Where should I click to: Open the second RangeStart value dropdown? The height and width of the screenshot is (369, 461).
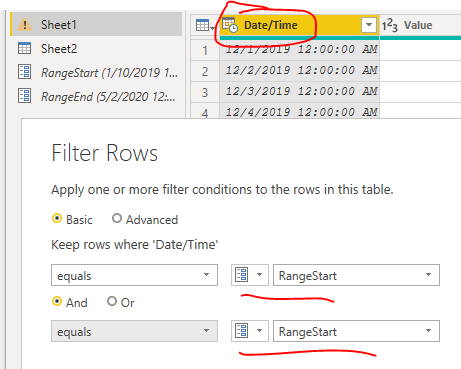coord(356,331)
